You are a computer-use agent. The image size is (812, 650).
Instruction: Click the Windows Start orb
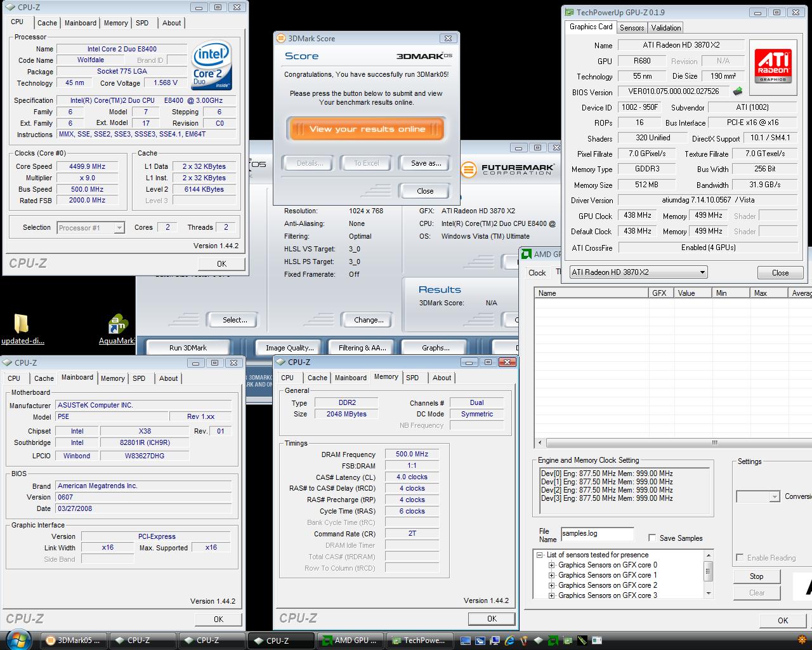click(x=18, y=640)
